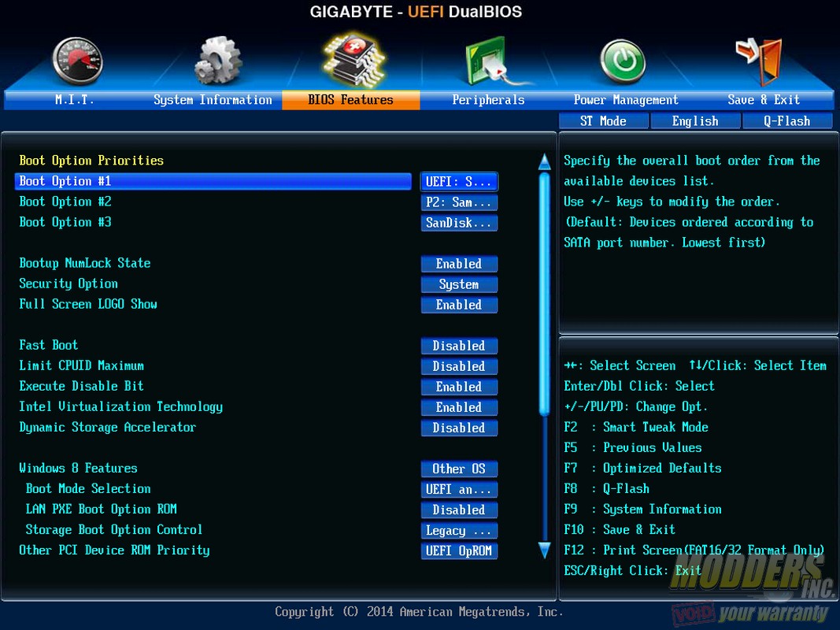Click the F2 Smart Tweak Mode help line
The image size is (840, 630).
tap(636, 427)
